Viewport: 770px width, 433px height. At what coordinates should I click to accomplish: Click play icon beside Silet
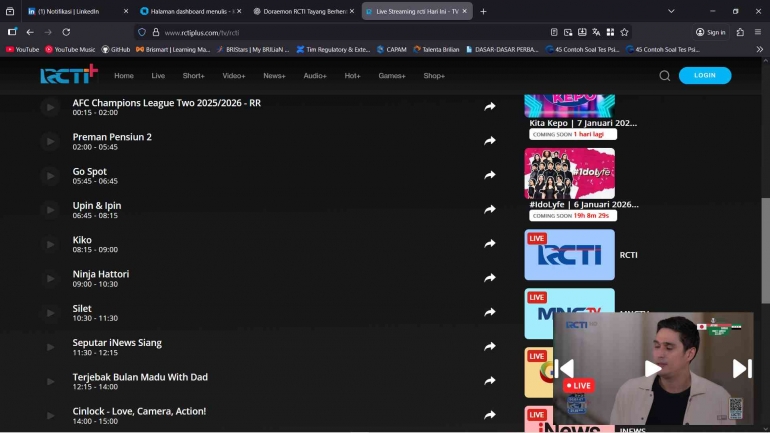click(50, 313)
